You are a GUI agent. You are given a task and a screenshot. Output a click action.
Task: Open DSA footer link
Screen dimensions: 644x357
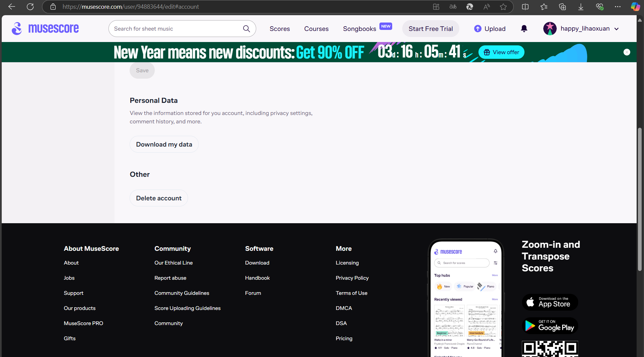[x=341, y=323]
